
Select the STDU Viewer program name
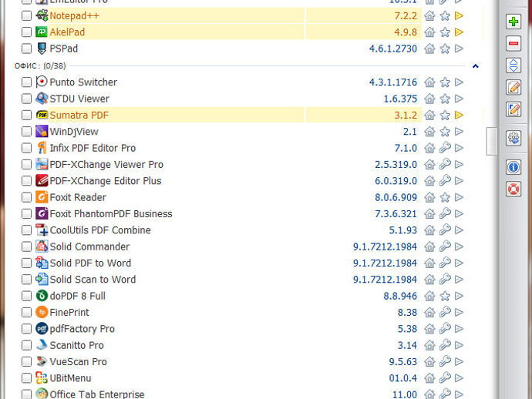(79, 99)
